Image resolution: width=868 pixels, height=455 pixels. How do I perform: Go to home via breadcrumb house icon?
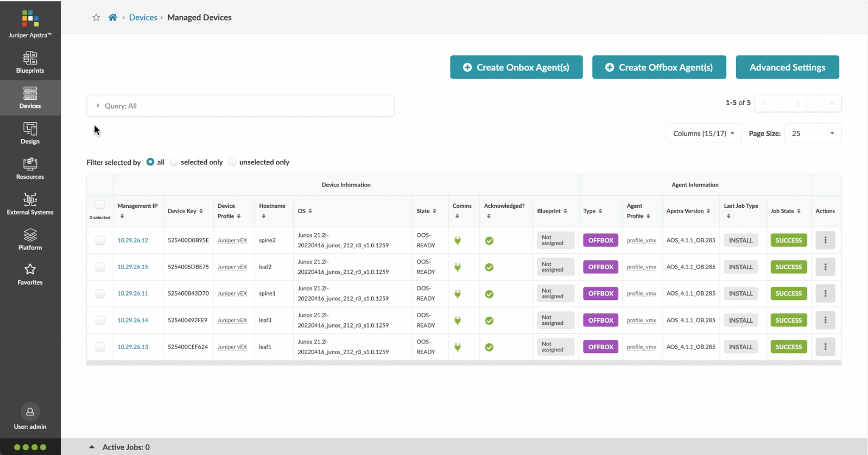[112, 17]
